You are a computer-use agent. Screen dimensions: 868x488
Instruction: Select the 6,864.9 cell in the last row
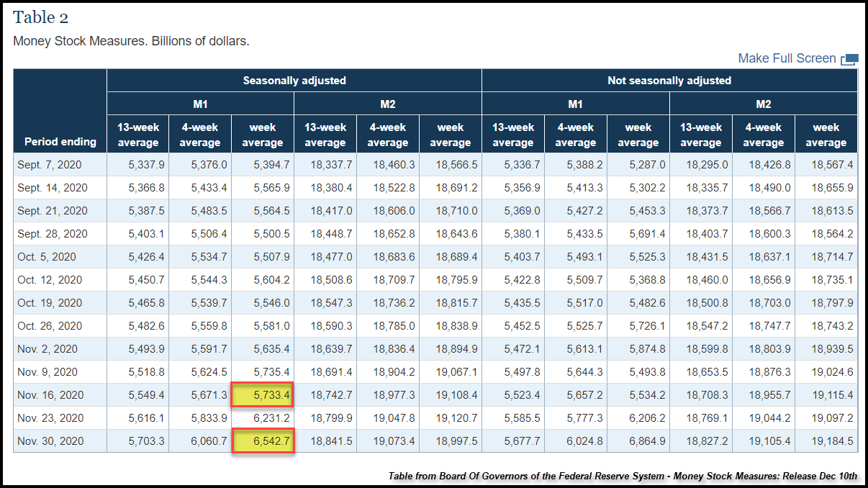click(x=638, y=441)
